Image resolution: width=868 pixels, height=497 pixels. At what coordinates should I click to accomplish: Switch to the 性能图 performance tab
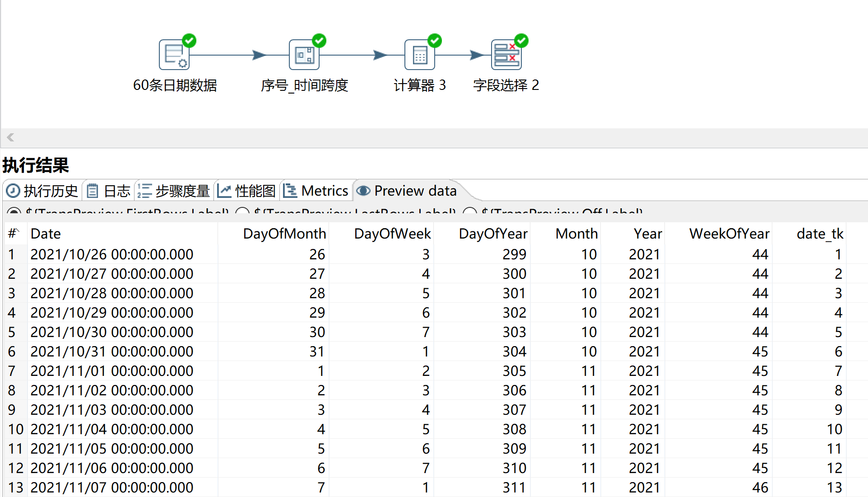coord(247,191)
